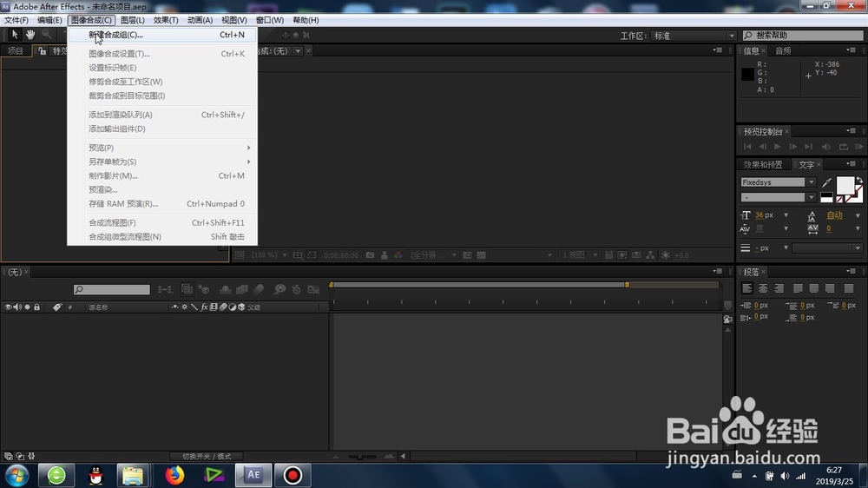Viewport: 868px width, 488px height.
Task: Toggle mute audio in preview panel
Action: (826, 147)
